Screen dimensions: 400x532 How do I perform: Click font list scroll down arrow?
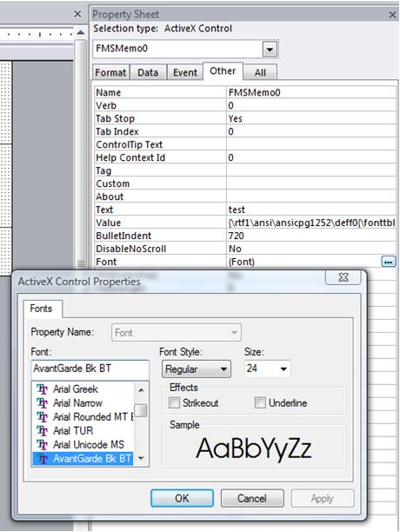[141, 458]
